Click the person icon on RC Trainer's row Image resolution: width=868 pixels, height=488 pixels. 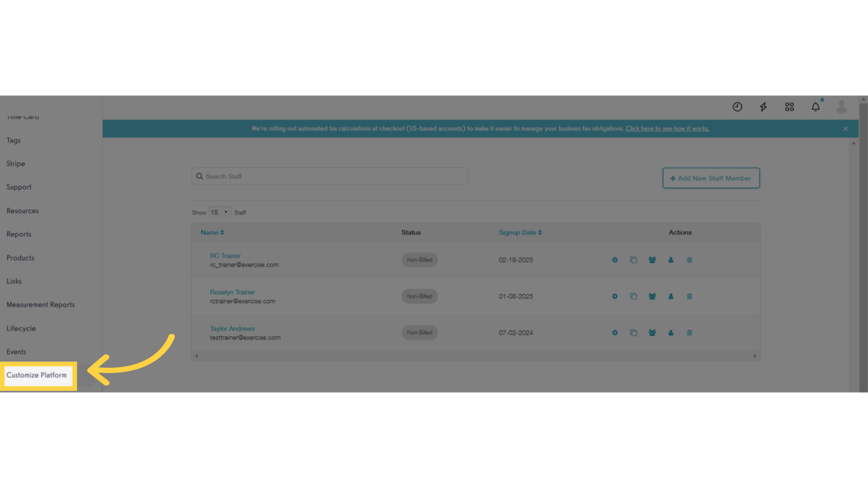(x=671, y=260)
